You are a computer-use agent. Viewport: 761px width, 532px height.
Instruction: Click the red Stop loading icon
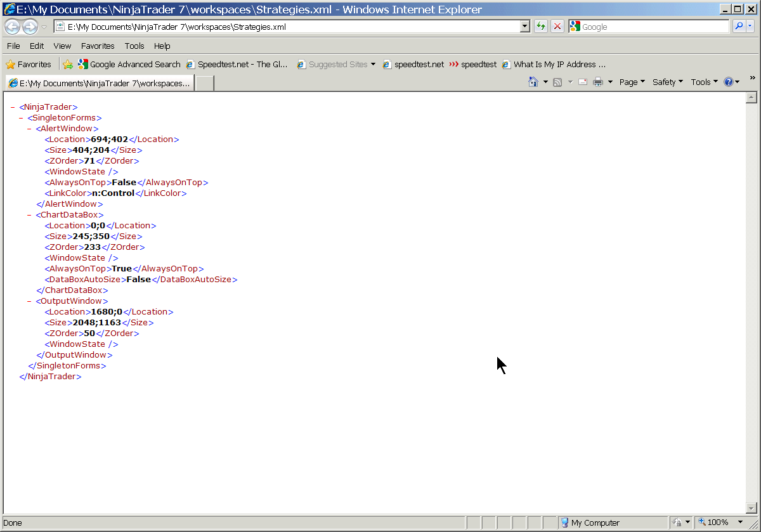(x=557, y=27)
